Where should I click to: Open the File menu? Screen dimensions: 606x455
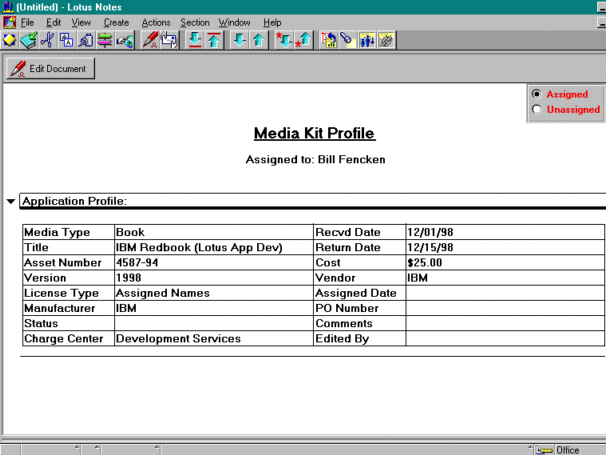pos(27,23)
